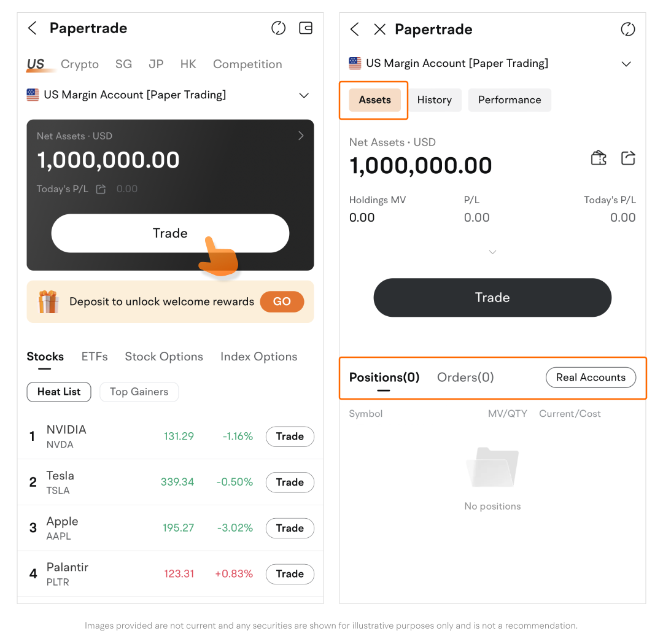The image size is (663, 644).
Task: Open the wallet-style icon beside right Net Assets
Action: coord(599,158)
